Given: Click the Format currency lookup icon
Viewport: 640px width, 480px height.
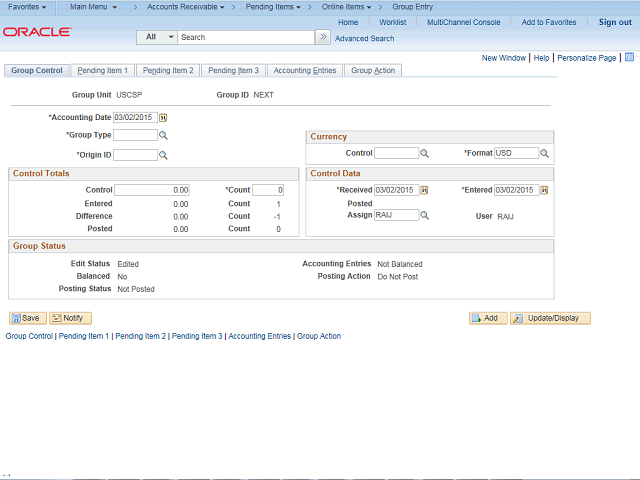Looking at the screenshot, I should click(x=545, y=154).
